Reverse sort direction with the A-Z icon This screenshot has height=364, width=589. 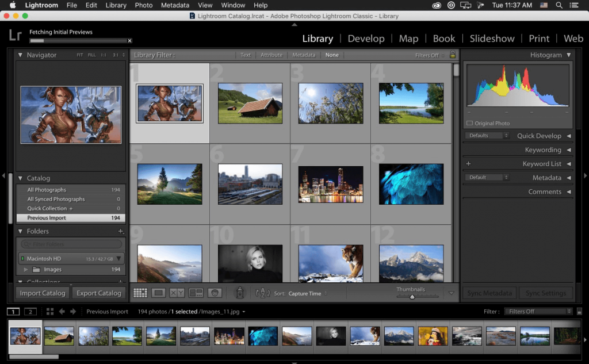tap(262, 293)
